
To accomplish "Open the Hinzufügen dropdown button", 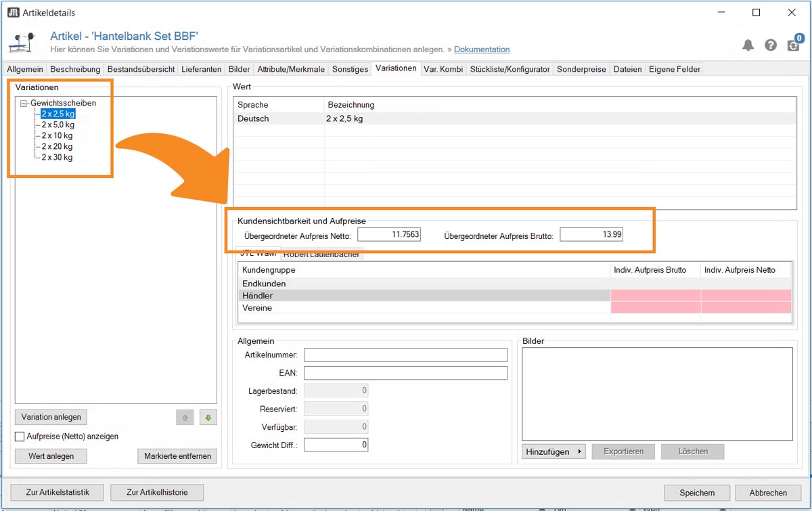I will 554,451.
